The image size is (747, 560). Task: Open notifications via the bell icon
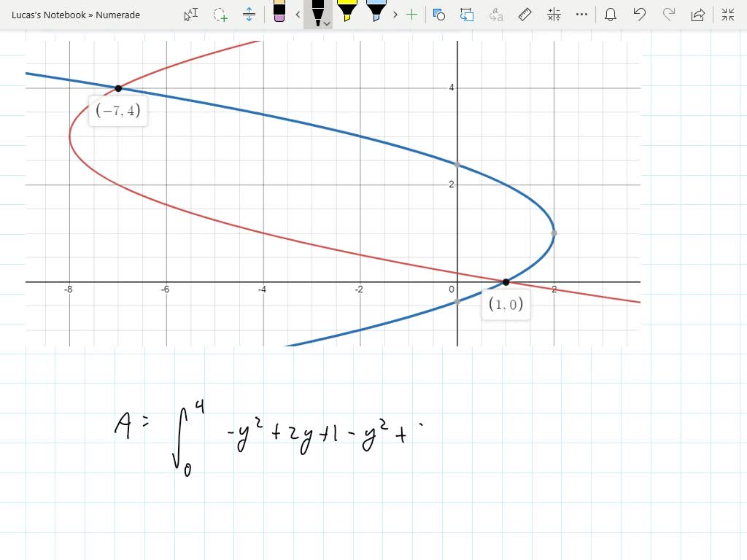click(611, 15)
